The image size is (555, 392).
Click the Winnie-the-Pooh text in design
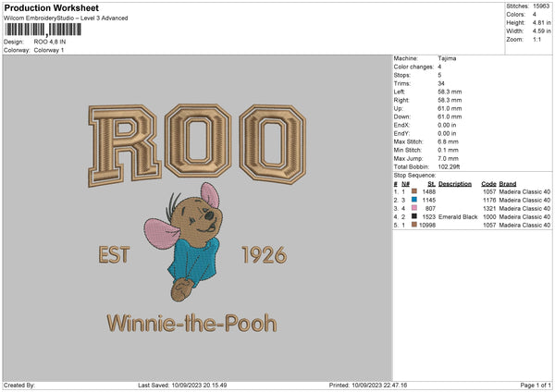click(x=191, y=324)
